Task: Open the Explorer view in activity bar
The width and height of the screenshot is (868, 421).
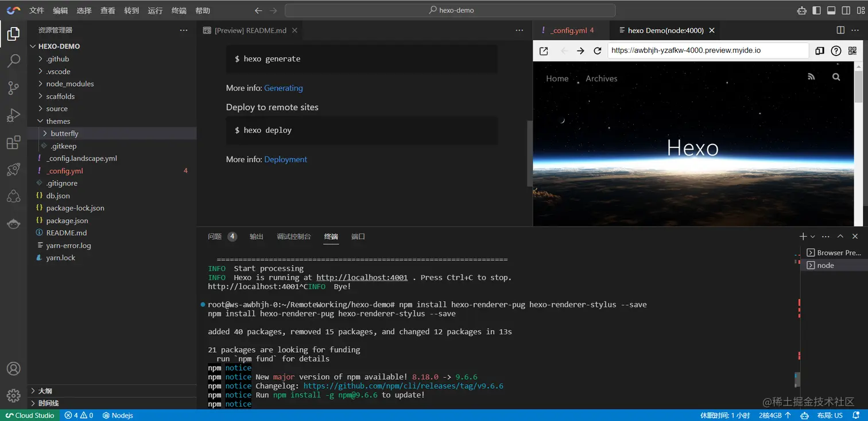Action: [x=13, y=34]
